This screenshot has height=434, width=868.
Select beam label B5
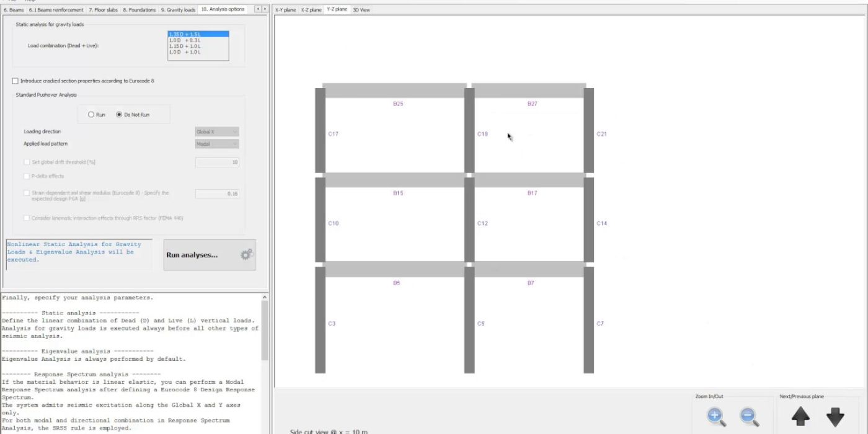[397, 283]
